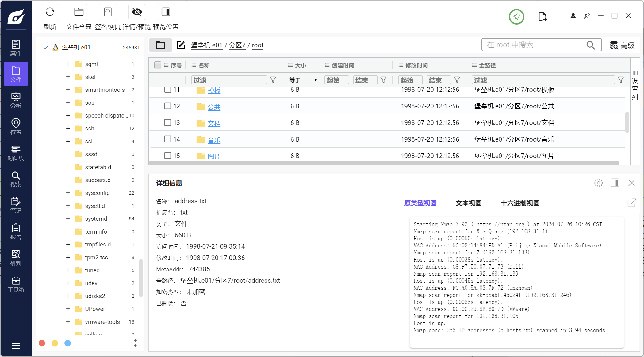Screen dimensions: 644x357
Task: Click 分区7 in the breadcrumb path
Action: point(237,45)
